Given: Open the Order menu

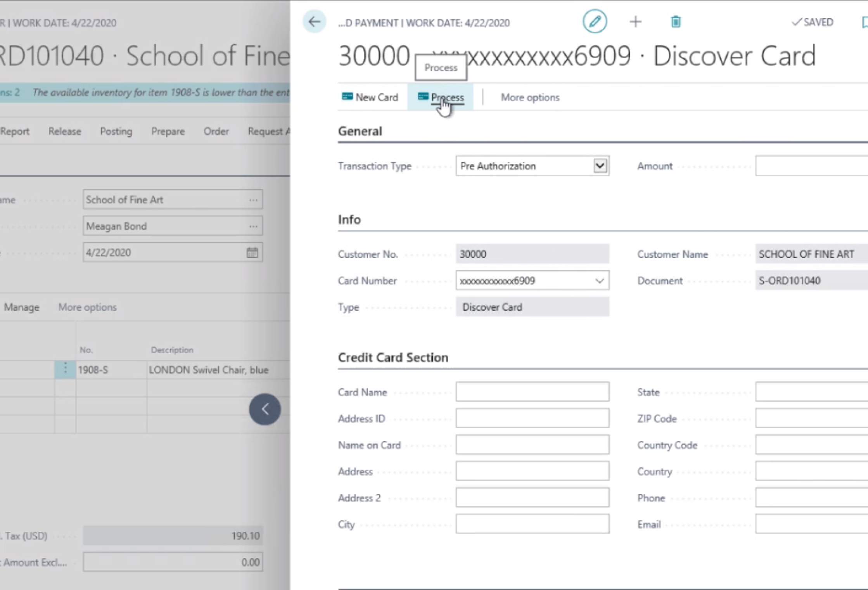Looking at the screenshot, I should point(216,131).
